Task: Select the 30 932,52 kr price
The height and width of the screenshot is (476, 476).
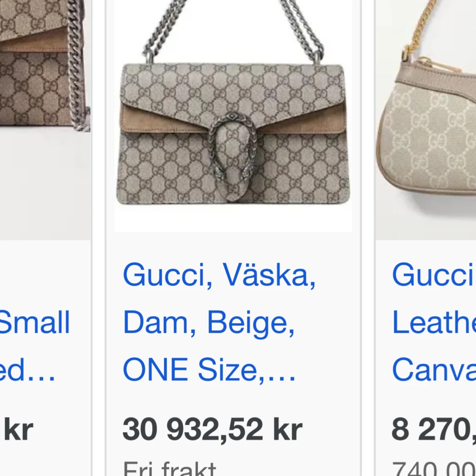Action: (212, 429)
